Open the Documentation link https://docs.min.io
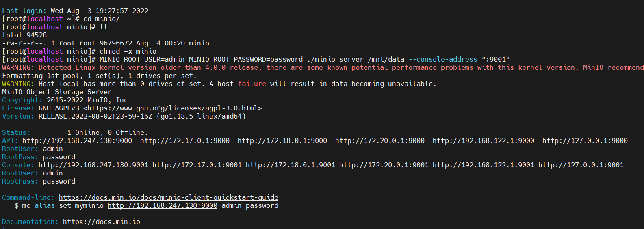This screenshot has height=229, width=644. pyautogui.click(x=101, y=222)
